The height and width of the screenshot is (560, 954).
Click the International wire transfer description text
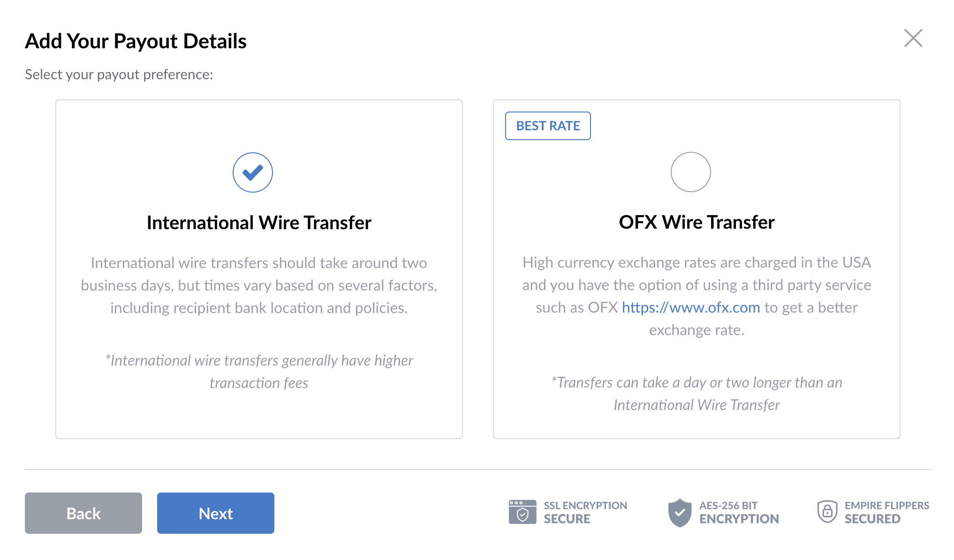[259, 285]
